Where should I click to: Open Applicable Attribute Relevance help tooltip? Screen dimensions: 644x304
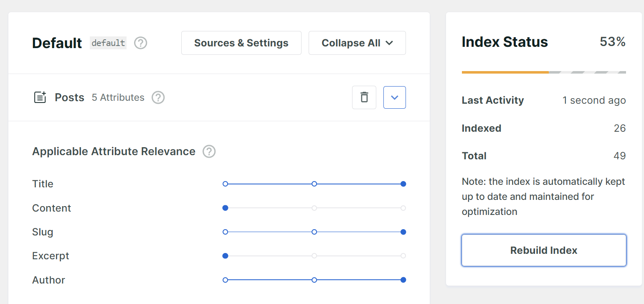tap(209, 151)
